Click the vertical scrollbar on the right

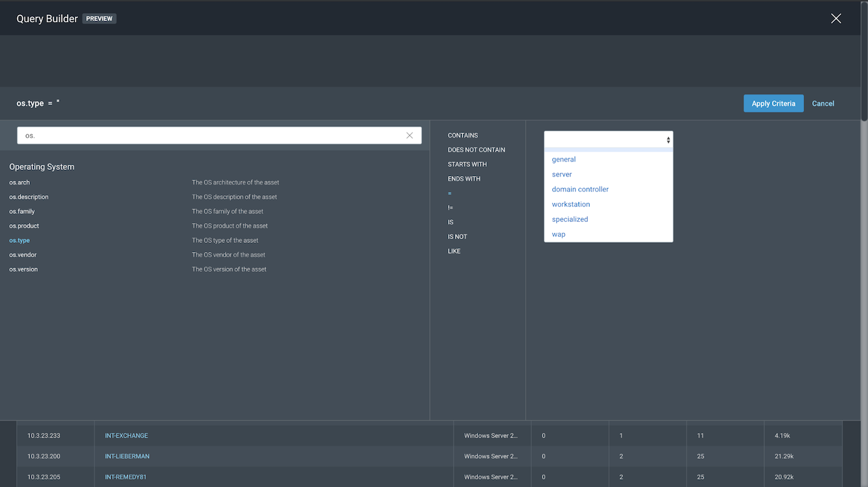pos(864,62)
